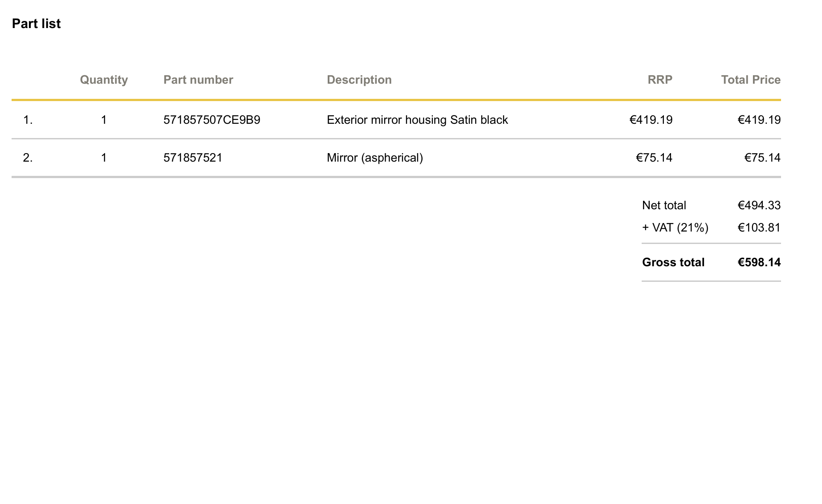Click the RRP value €419.19

click(651, 120)
